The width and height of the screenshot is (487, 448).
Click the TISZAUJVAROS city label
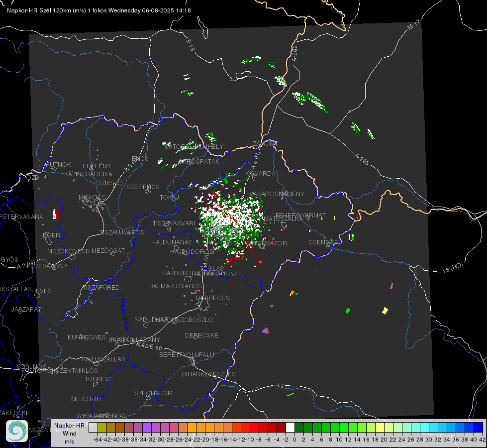pyautogui.click(x=122, y=232)
